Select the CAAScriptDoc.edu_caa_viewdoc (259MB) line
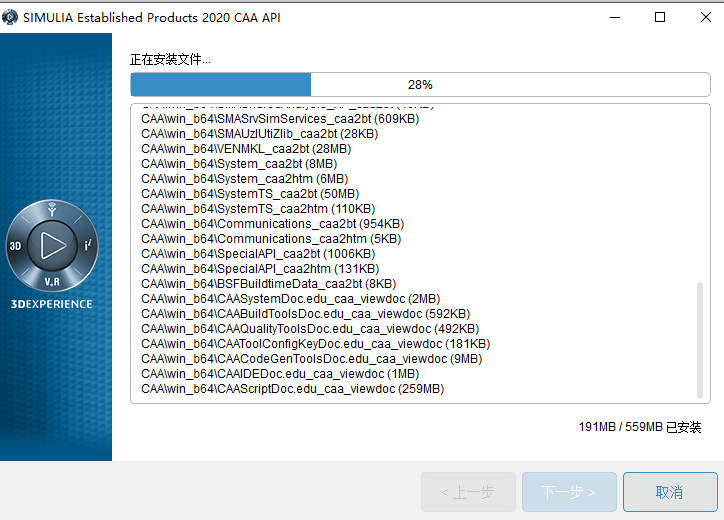Screen dimensions: 724x520 (x=293, y=389)
